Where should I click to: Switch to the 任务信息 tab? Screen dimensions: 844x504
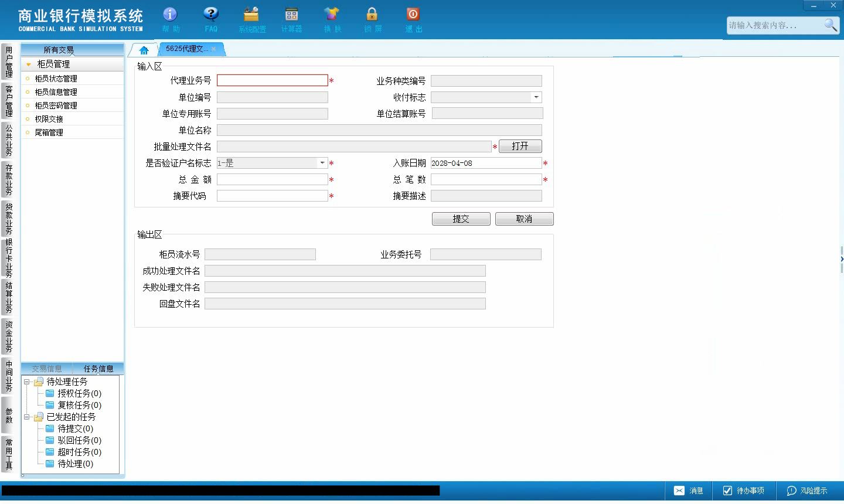tap(98, 369)
